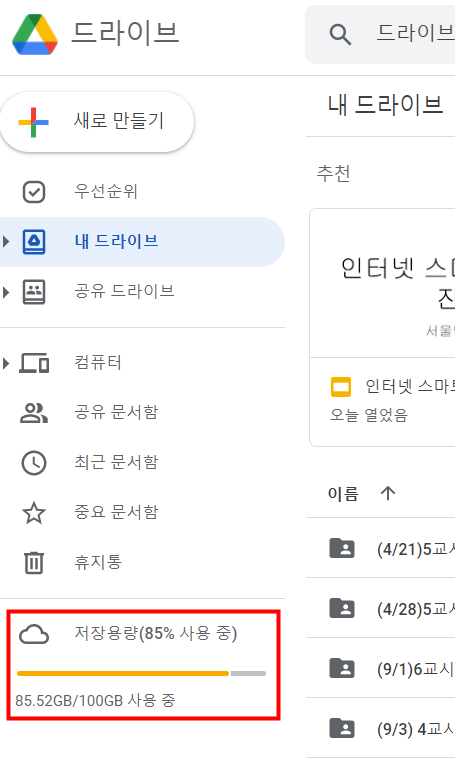Click the search magnifier icon
Viewport: 455px width, 767px height.
[340, 35]
